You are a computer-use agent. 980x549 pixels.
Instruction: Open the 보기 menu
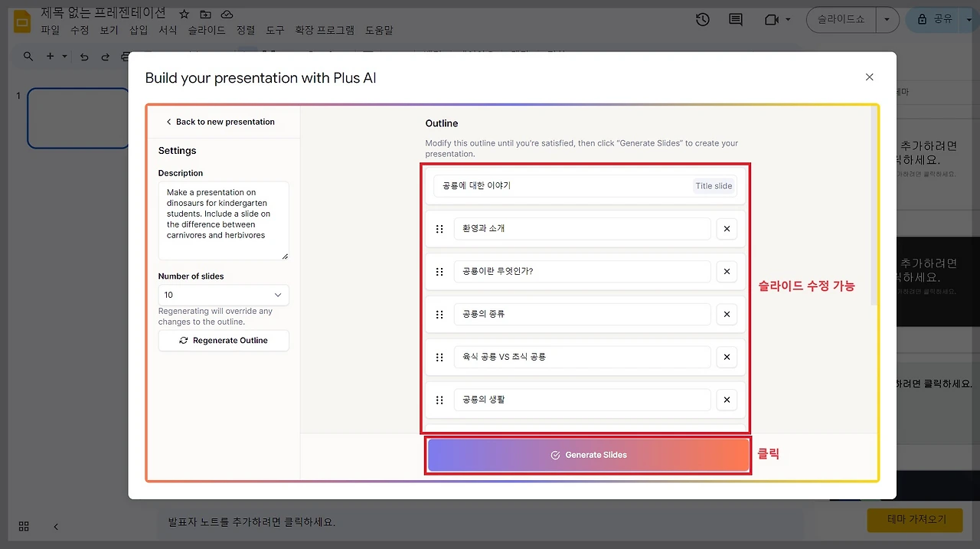pos(109,30)
